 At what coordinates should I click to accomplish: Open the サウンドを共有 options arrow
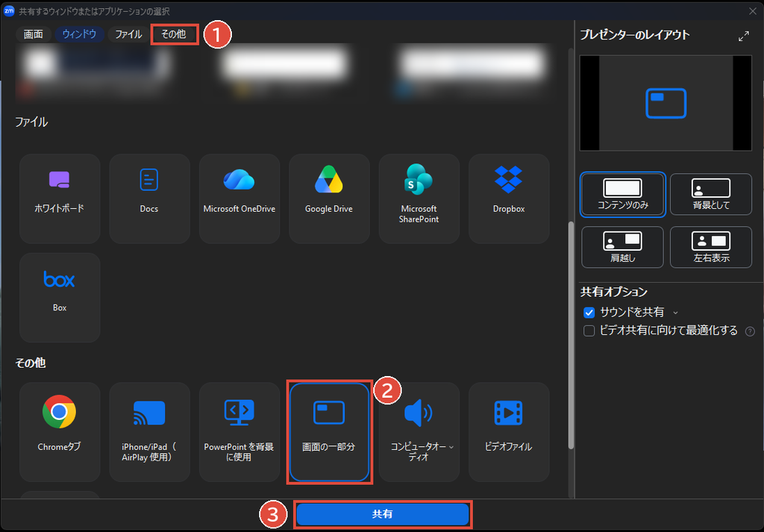(x=675, y=313)
